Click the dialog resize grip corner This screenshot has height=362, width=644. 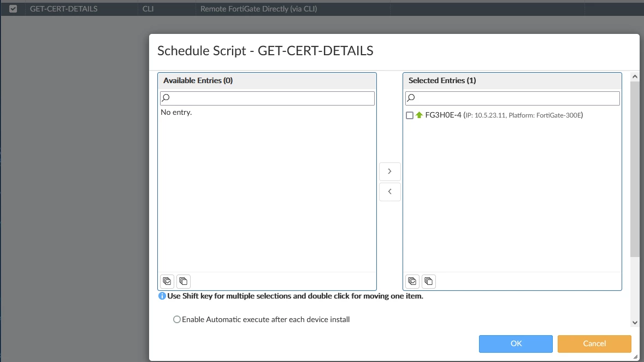point(636,357)
